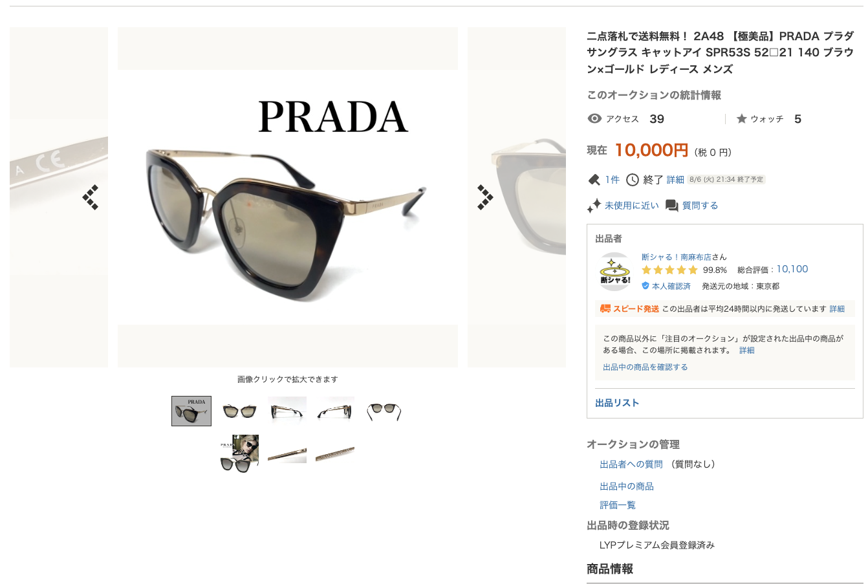Open the 出品リスト link
Screen dimensions: 868x588
coord(617,403)
